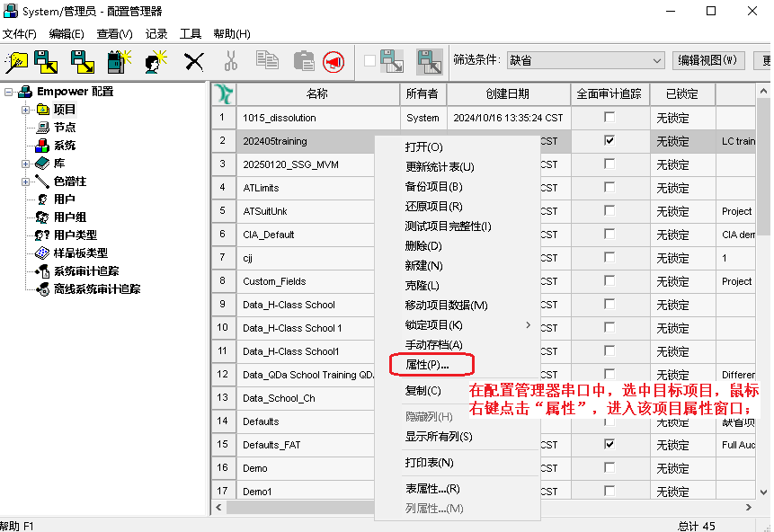Toggle audit trail checkbox for CIA_Default
Image resolution: width=774 pixels, height=532 pixels.
(x=609, y=234)
